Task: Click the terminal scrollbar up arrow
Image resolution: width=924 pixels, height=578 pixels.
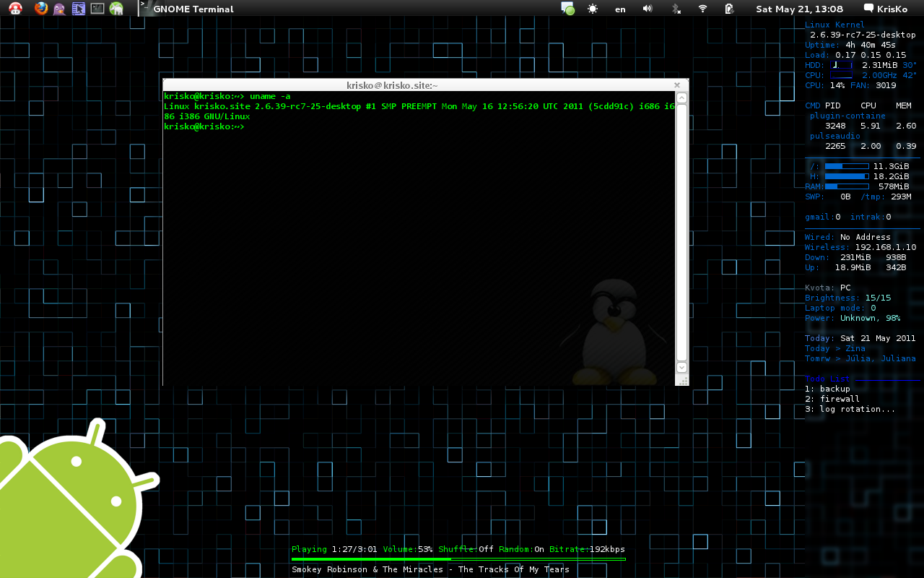Action: 681,98
